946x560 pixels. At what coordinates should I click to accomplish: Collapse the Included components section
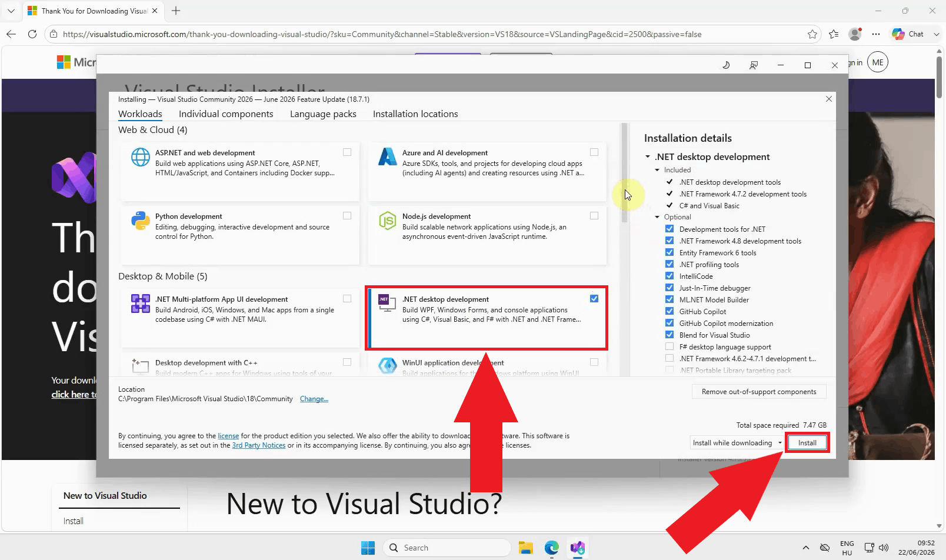[x=658, y=170]
